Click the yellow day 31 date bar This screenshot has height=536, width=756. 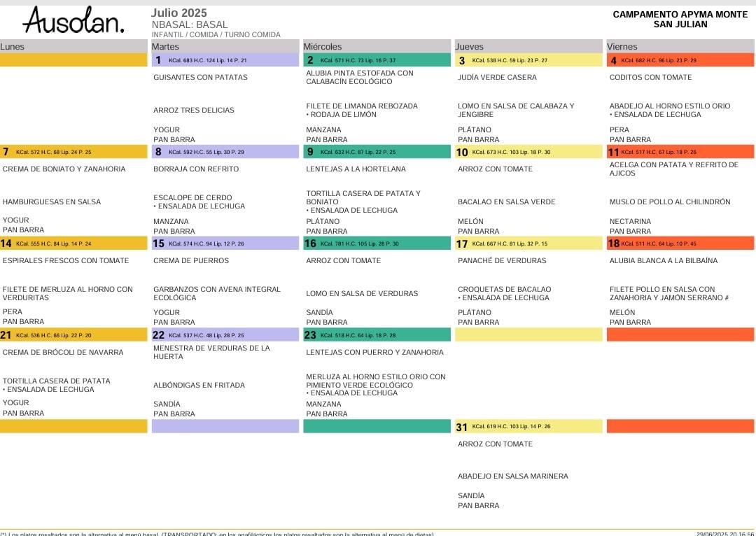[528, 427]
